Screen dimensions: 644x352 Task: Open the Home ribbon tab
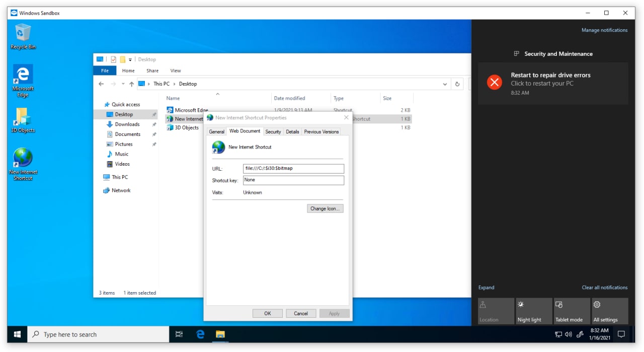tap(128, 71)
